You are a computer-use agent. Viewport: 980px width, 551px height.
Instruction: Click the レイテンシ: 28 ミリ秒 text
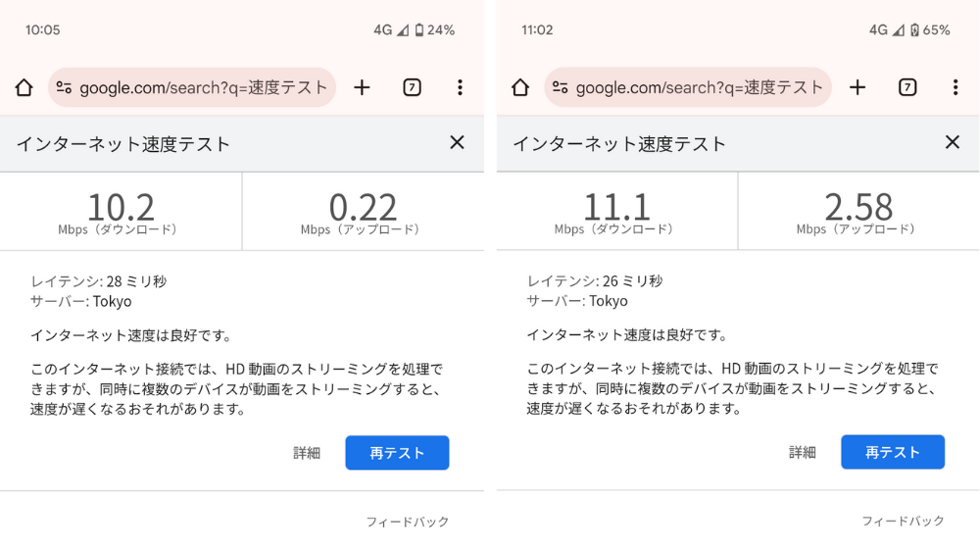pos(99,281)
